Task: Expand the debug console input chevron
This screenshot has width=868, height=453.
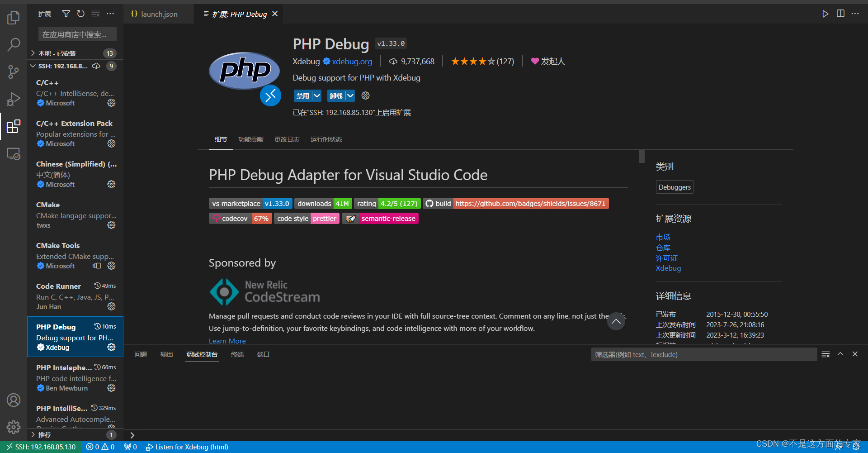Action: click(x=132, y=435)
